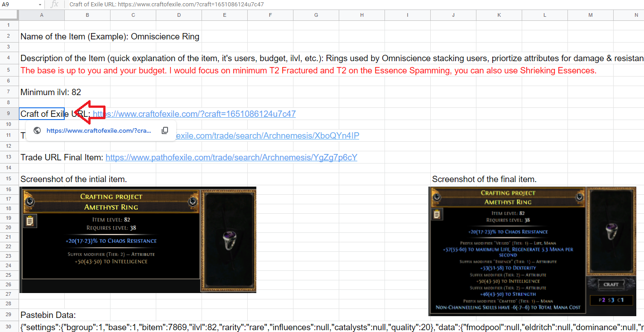Select column H header
This screenshot has width=644, height=332.
(362, 15)
